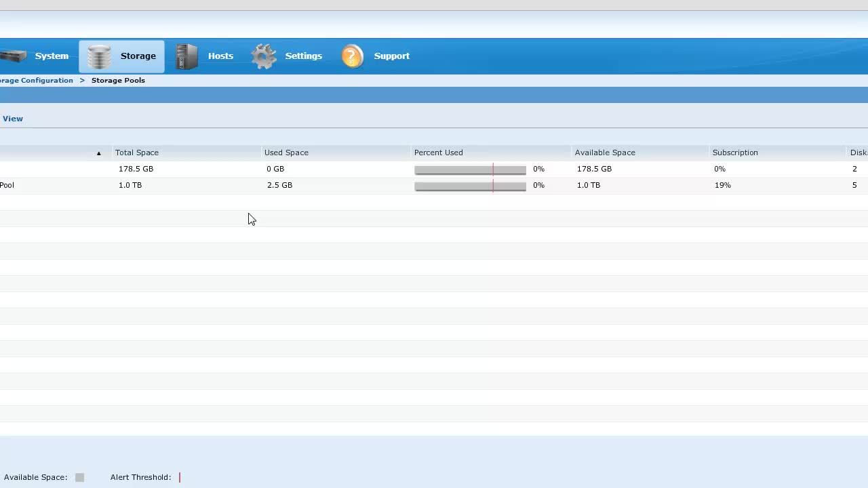Click the Alert Threshold marker in the legend
The image size is (868, 488).
pyautogui.click(x=179, y=477)
